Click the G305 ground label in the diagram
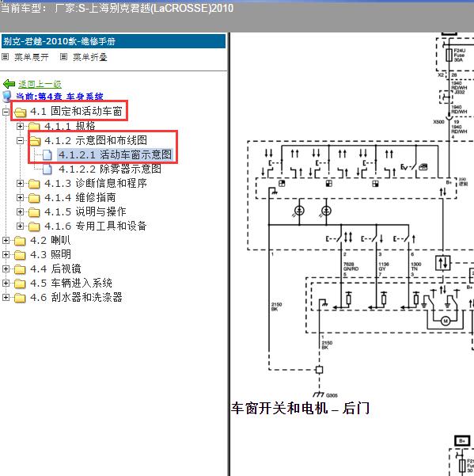The image size is (474, 476). click(332, 395)
